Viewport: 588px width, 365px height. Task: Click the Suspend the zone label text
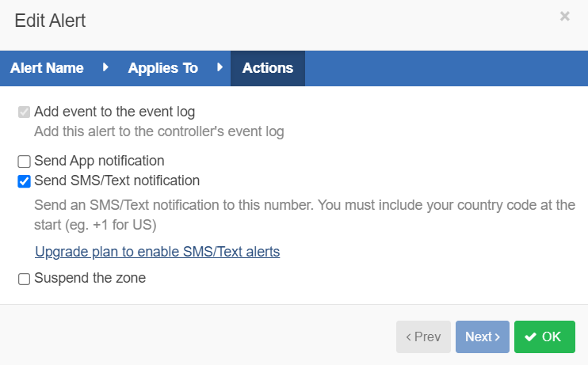click(x=90, y=278)
